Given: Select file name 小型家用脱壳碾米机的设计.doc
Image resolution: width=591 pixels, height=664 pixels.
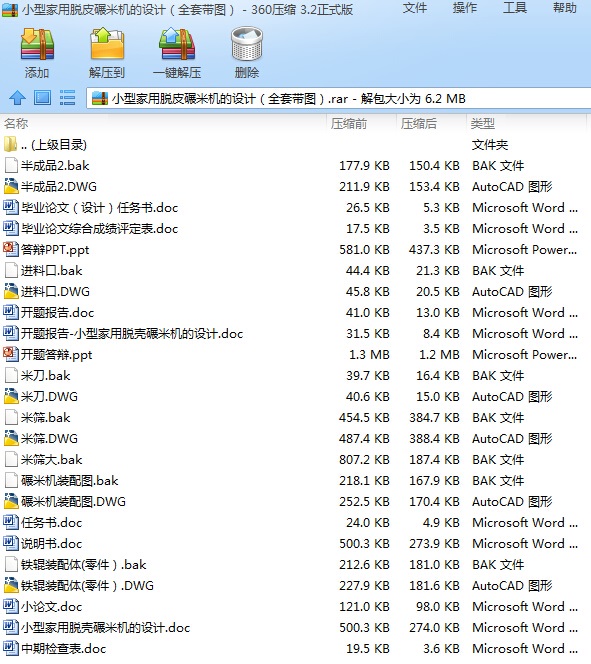Looking at the screenshot, I should tap(106, 628).
